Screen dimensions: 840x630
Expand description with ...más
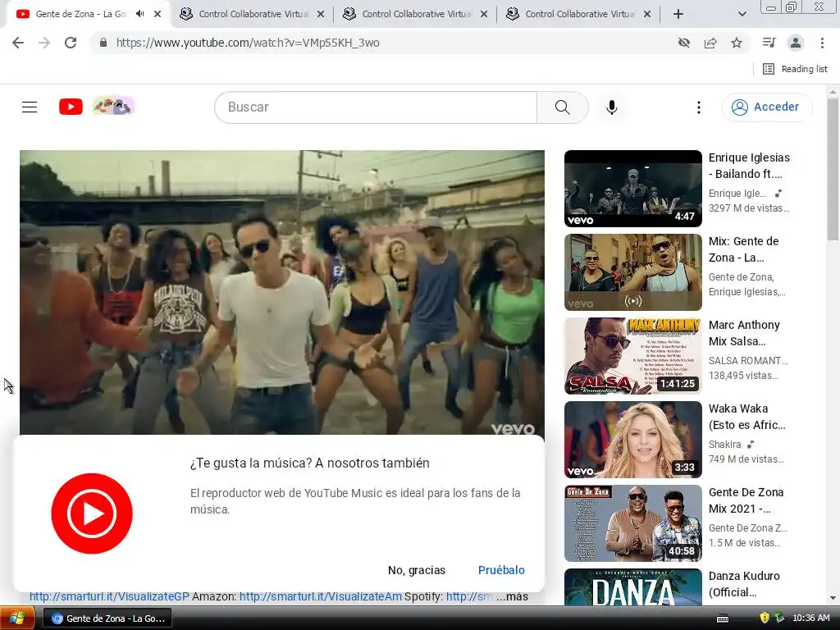(x=512, y=596)
